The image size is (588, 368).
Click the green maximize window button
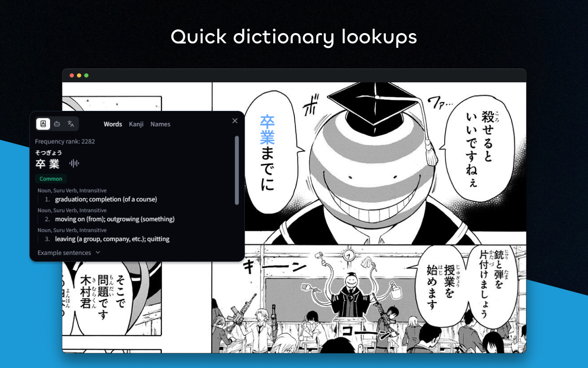86,75
